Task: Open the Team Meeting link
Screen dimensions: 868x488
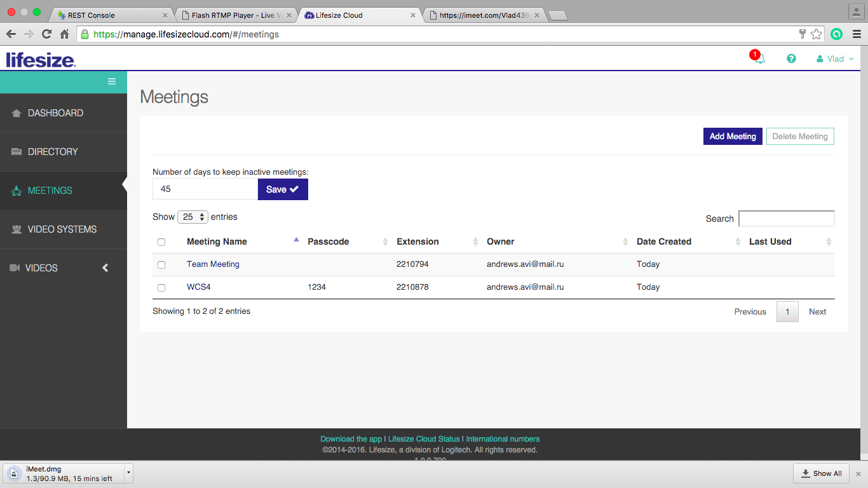Action: tap(213, 264)
